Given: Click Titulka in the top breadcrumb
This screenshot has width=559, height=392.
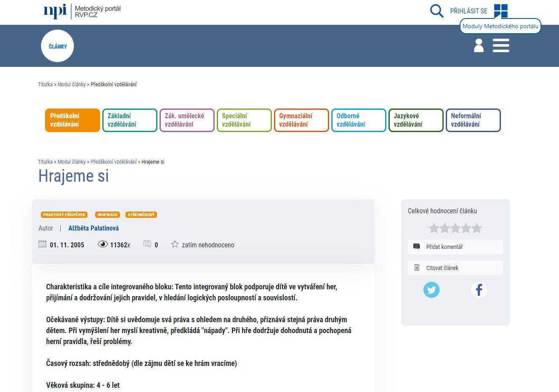Looking at the screenshot, I should click(x=45, y=85).
